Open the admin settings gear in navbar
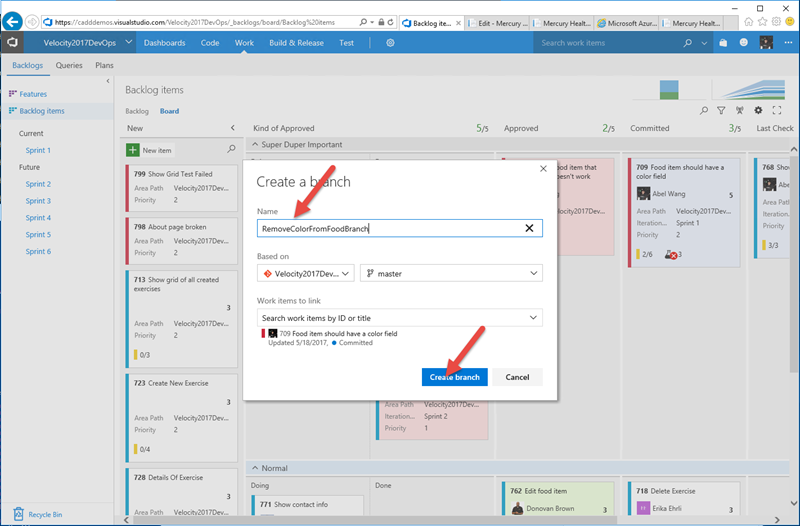This screenshot has height=526, width=800. 390,43
